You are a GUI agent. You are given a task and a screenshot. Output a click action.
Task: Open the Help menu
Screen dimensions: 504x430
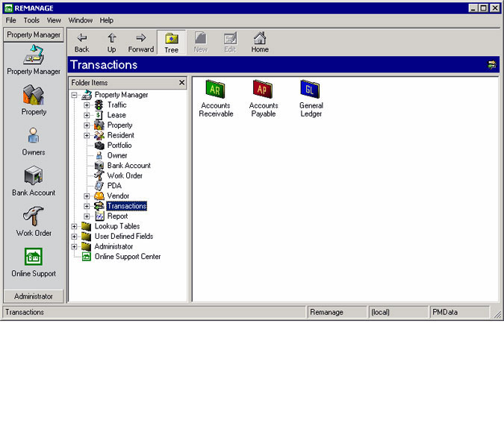(106, 20)
